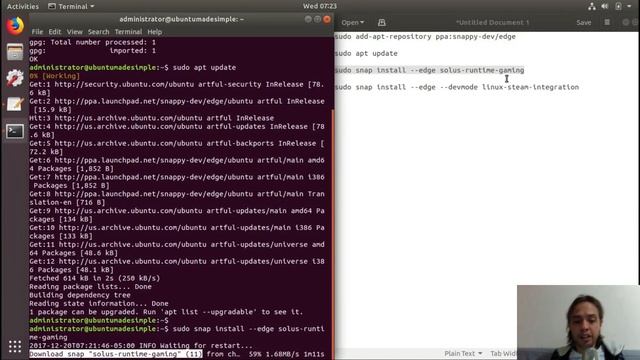Viewport: 640px width, 360px height.
Task: Click the 'Get:1' security.ubuntu.com line
Action: (x=177, y=89)
